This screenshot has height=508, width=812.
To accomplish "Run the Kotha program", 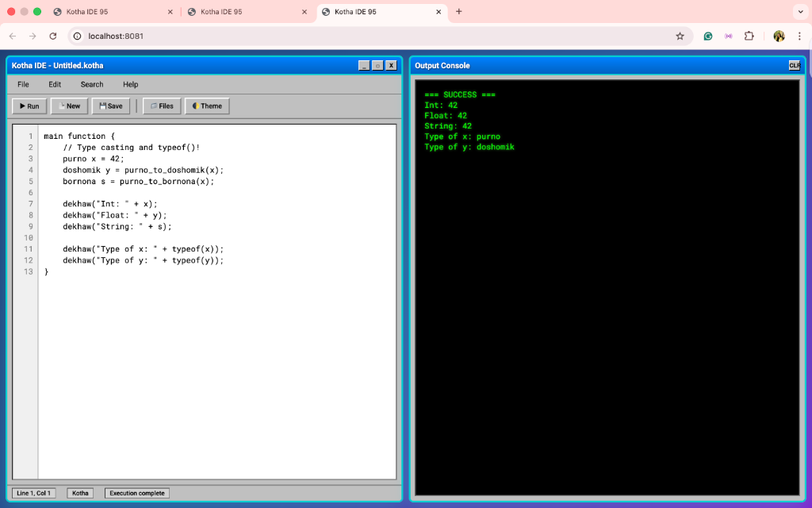I will click(29, 105).
